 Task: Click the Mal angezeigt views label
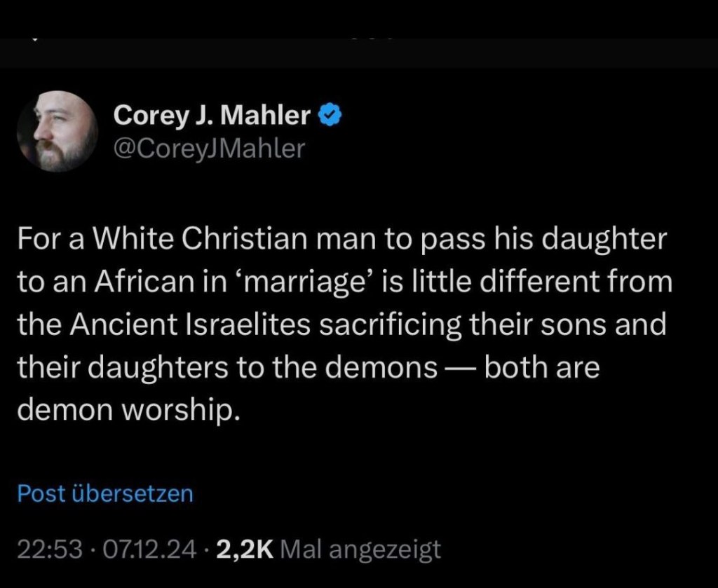(x=360, y=549)
